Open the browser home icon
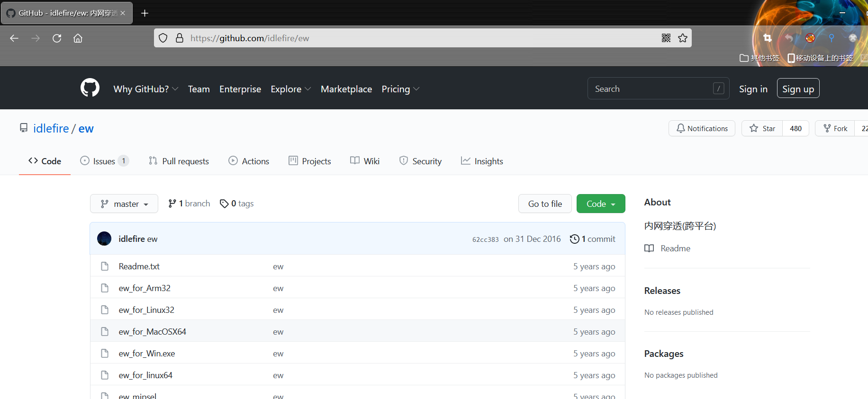Screen dimensions: 868x399 78,38
